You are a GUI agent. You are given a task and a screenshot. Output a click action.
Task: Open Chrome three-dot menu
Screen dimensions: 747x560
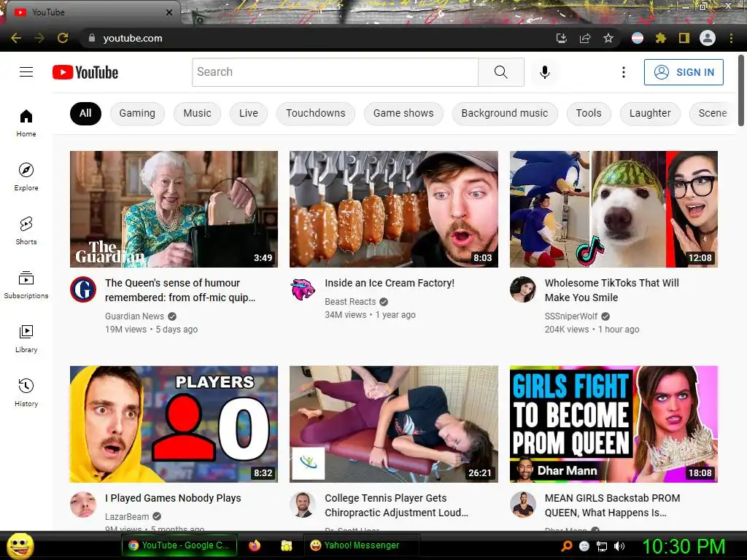731,38
